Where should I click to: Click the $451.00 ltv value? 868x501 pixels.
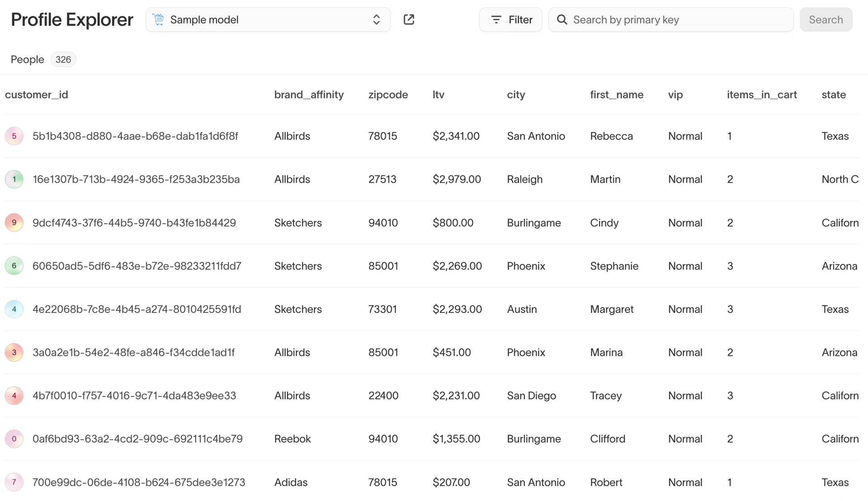(452, 352)
